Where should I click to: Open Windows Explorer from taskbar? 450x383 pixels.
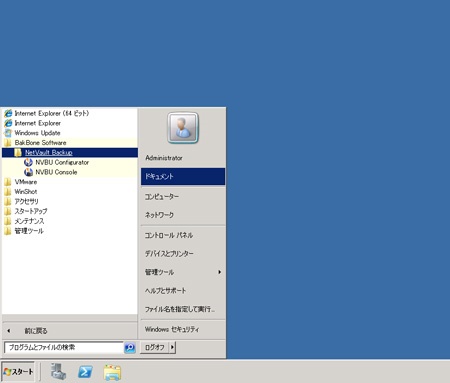click(112, 372)
